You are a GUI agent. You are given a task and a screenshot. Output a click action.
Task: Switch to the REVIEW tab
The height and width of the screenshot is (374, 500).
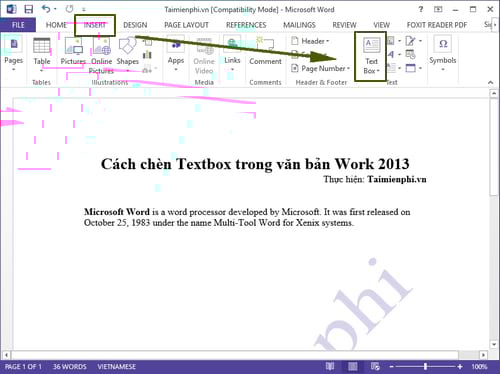coord(344,25)
